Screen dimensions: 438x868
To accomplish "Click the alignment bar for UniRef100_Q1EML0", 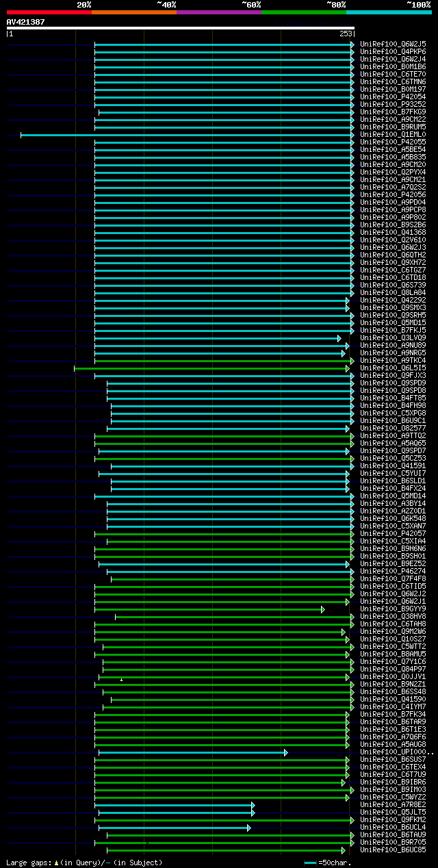I will click(x=188, y=135).
